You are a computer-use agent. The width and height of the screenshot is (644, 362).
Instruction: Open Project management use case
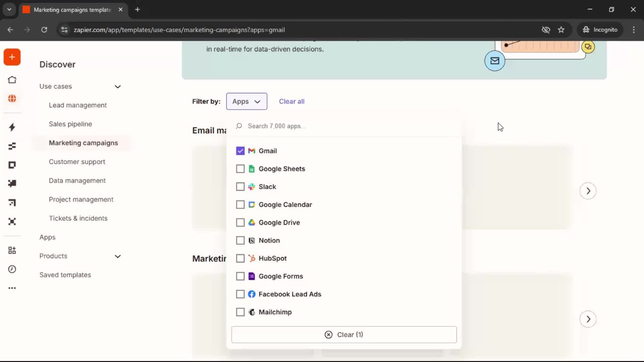tap(81, 199)
